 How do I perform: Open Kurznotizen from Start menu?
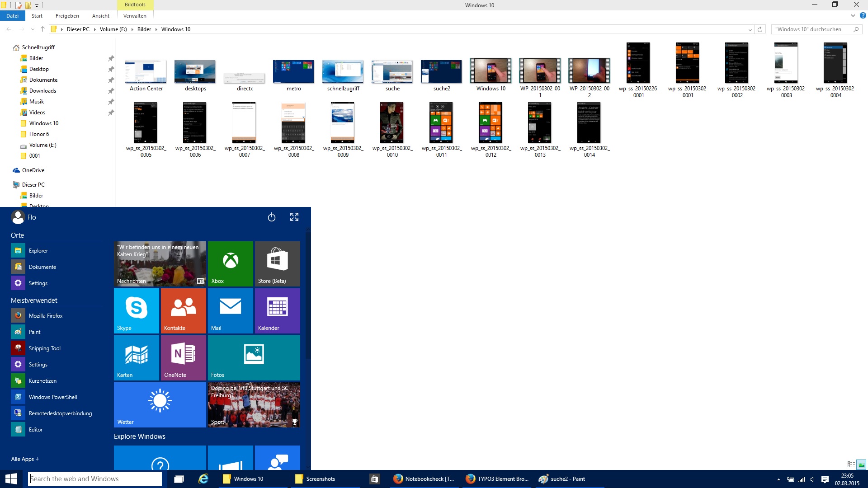pyautogui.click(x=57, y=381)
